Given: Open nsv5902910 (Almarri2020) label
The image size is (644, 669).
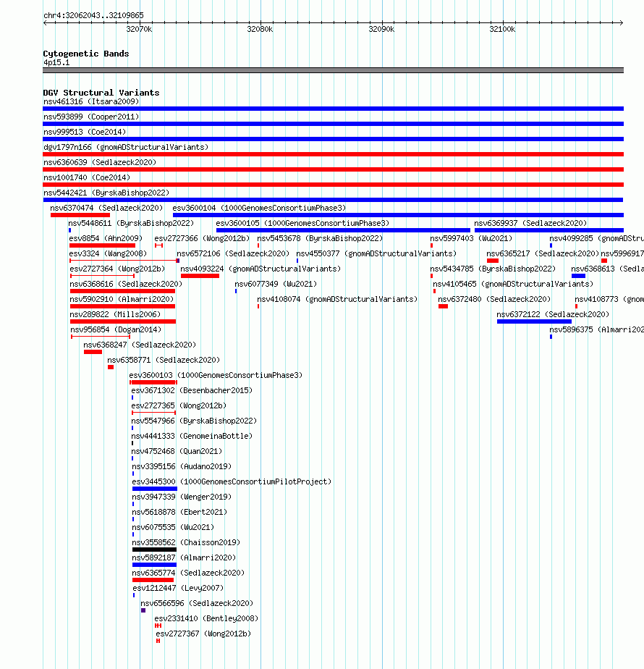Looking at the screenshot, I should click(x=122, y=299).
